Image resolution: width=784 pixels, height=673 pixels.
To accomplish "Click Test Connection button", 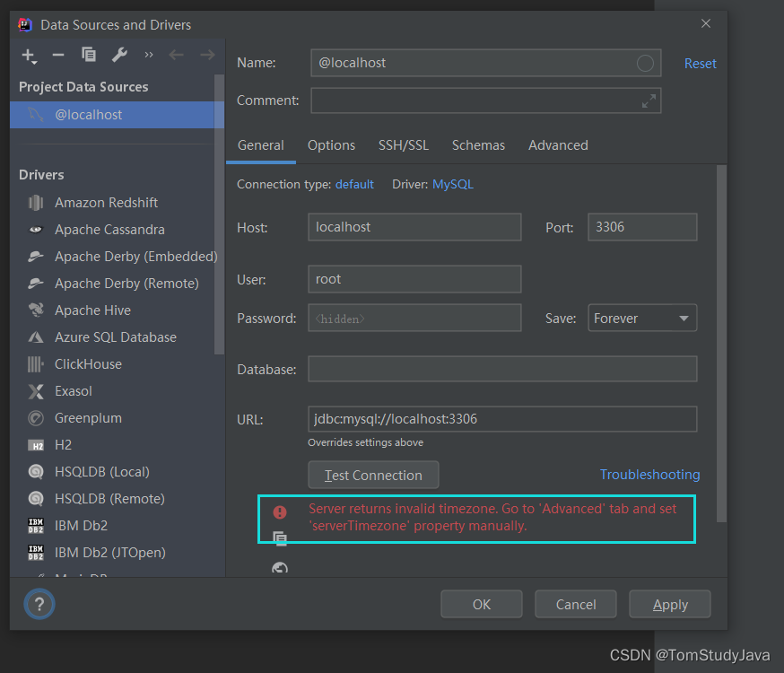I will 373,475.
